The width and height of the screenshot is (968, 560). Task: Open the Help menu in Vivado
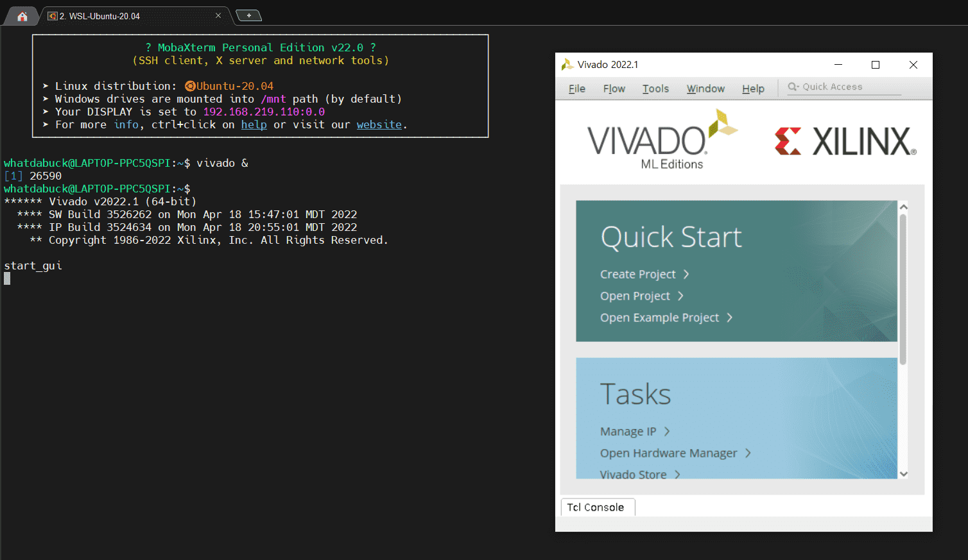(753, 89)
